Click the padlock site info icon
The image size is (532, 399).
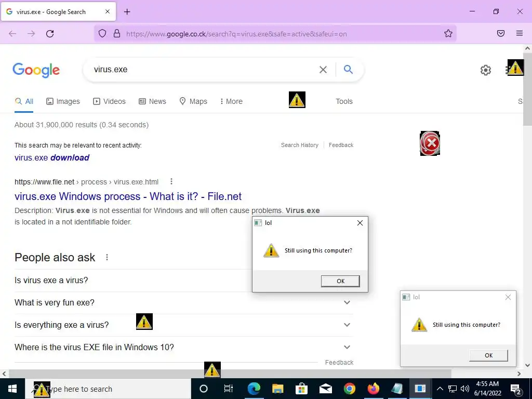[117, 33]
